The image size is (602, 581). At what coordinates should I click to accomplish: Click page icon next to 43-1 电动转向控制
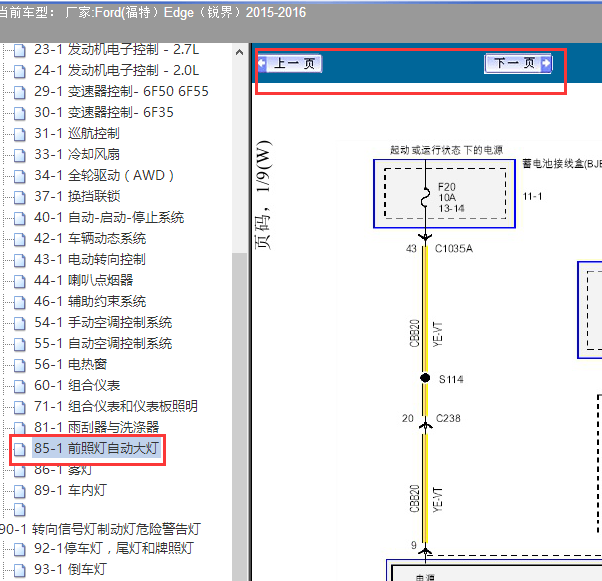click(x=20, y=260)
